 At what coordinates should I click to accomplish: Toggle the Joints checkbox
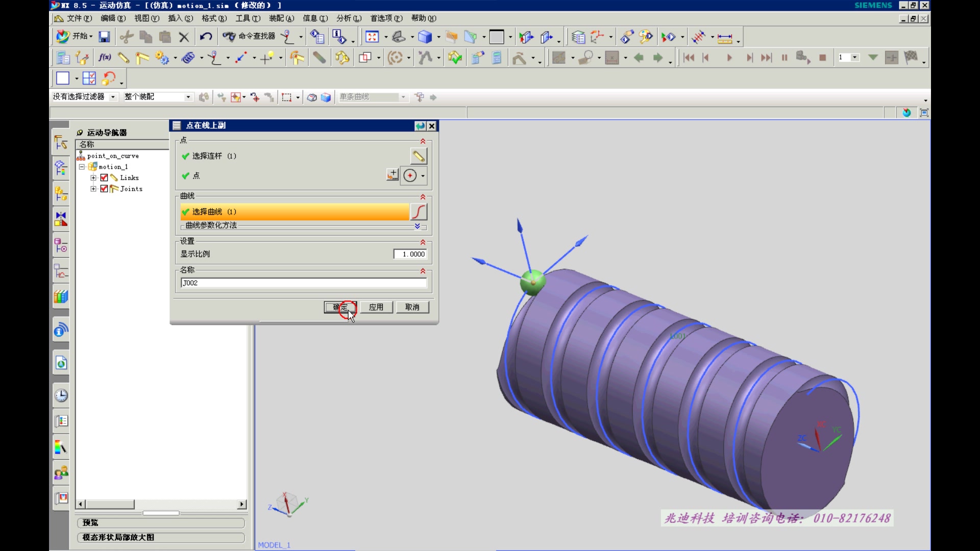(104, 189)
